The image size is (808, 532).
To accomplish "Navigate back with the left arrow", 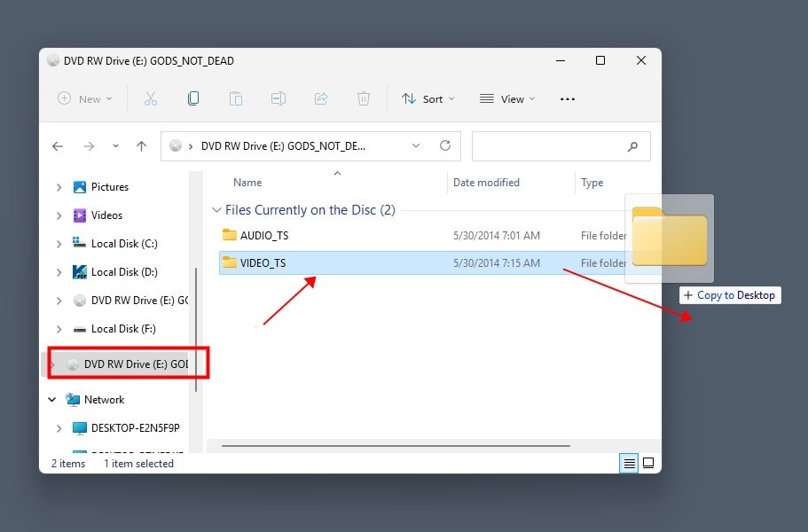I will pyautogui.click(x=58, y=146).
